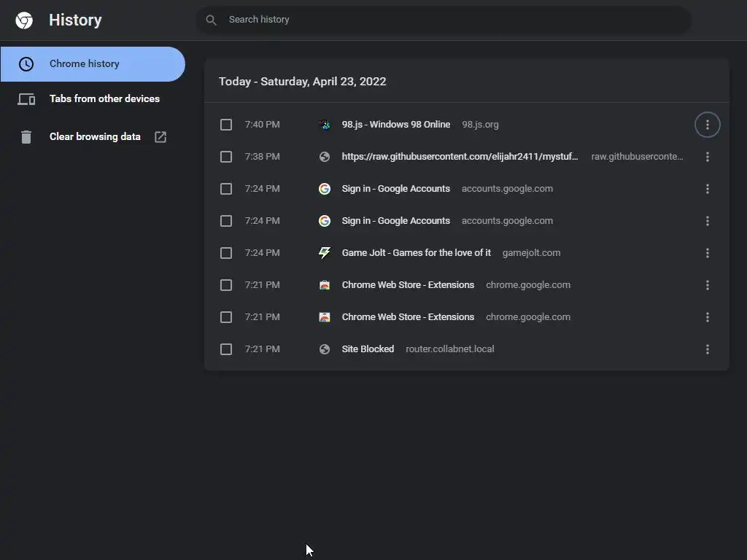Click the Chrome logo icon
Viewport: 747px width, 560px height.
coord(24,20)
